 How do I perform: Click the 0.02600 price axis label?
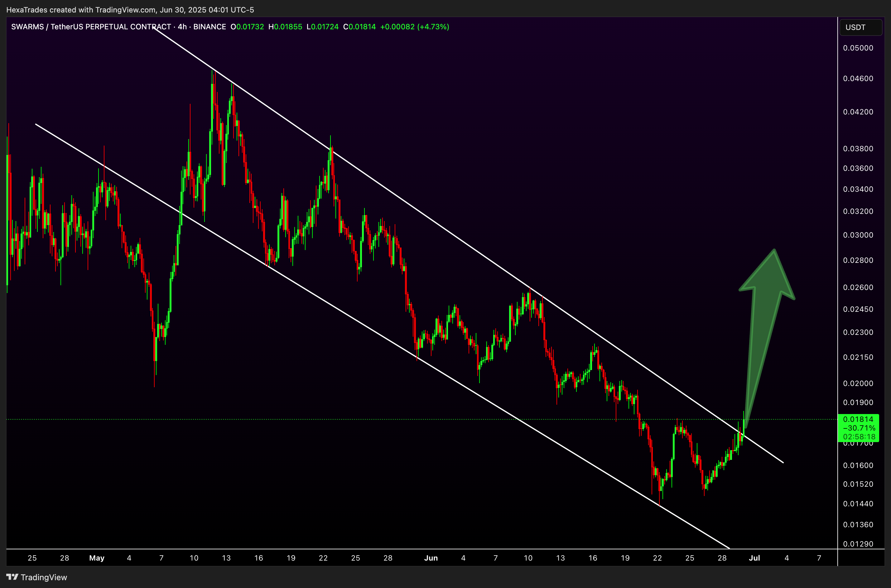point(858,287)
